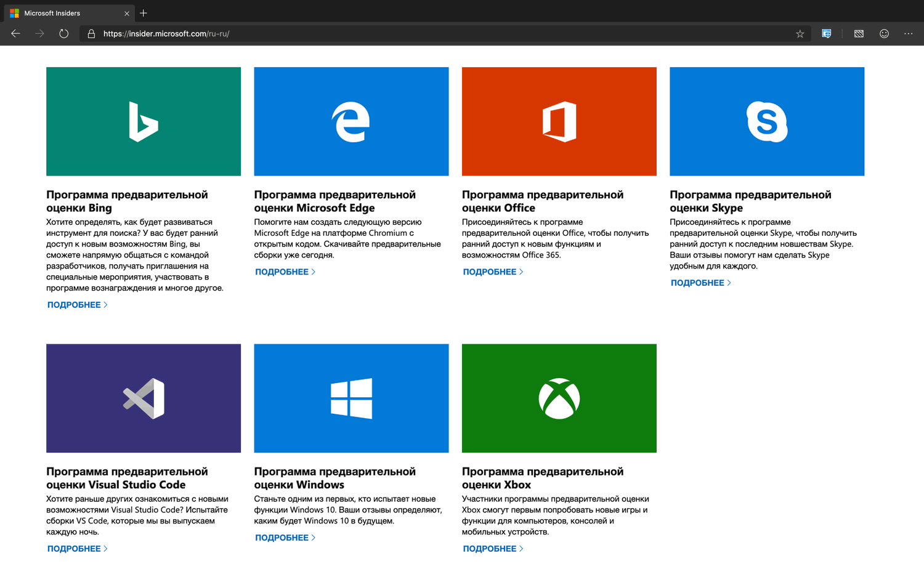Viewport: 924px width, 577px height.
Task: Select the Microsoft Insiders tab
Action: click(68, 13)
